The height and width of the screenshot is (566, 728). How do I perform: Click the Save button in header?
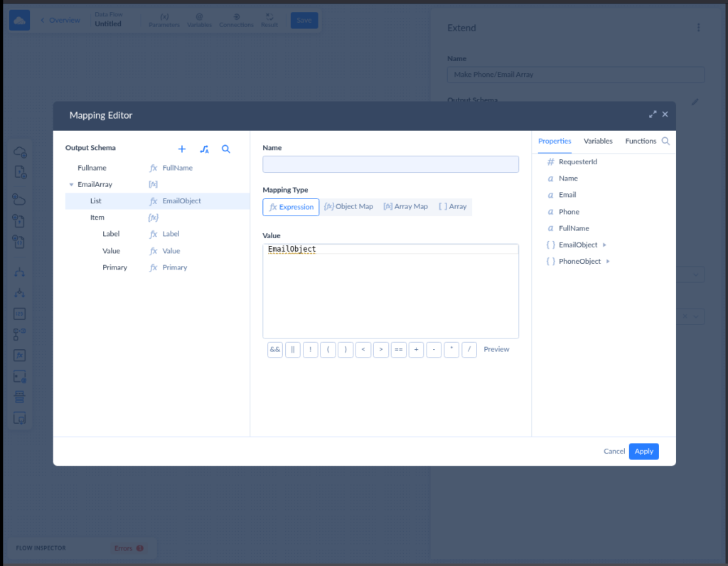tap(304, 21)
